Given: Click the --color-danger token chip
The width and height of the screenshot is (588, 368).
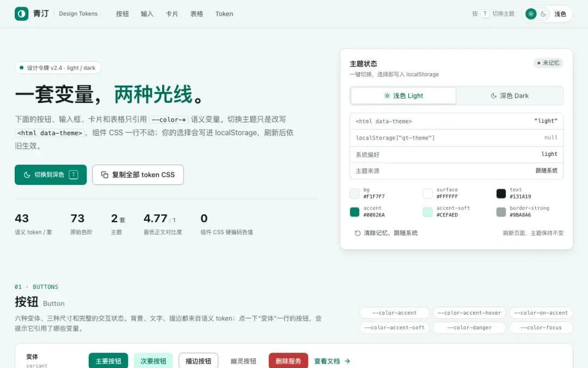Looking at the screenshot, I should (469, 328).
